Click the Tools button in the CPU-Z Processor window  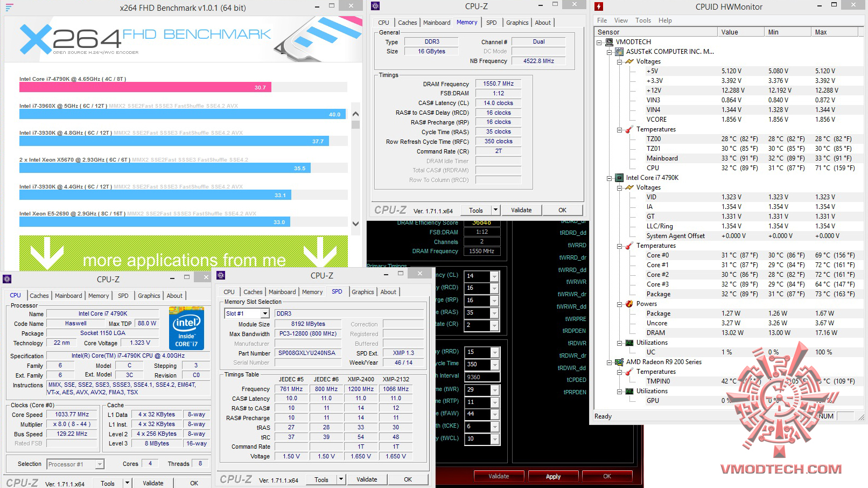point(108,483)
